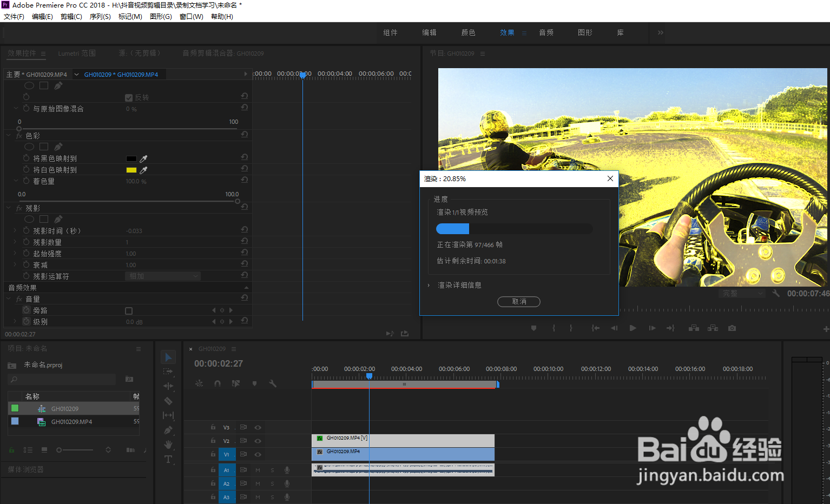Open 序列(S) menu
Screen dimensions: 830x504
tap(100, 17)
